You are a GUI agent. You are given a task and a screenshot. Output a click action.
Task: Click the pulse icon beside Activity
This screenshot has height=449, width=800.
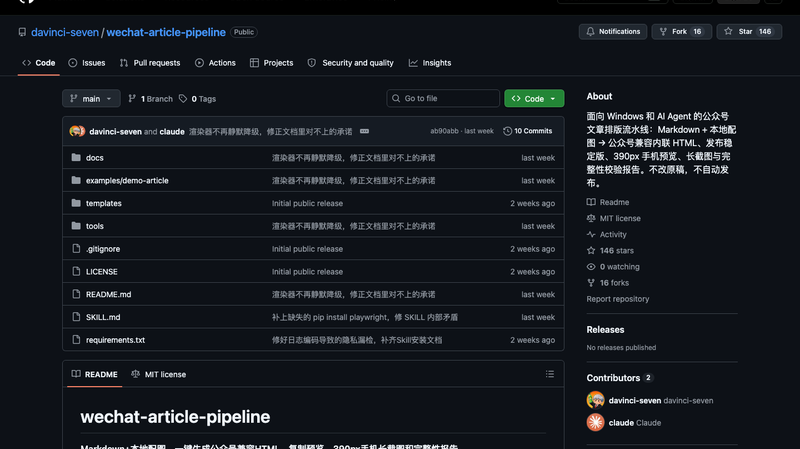click(591, 235)
